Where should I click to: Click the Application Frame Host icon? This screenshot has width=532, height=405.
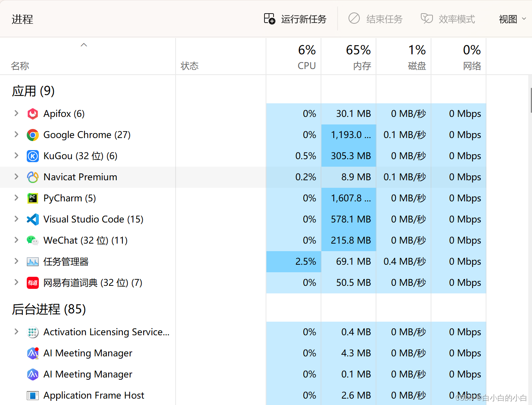33,396
